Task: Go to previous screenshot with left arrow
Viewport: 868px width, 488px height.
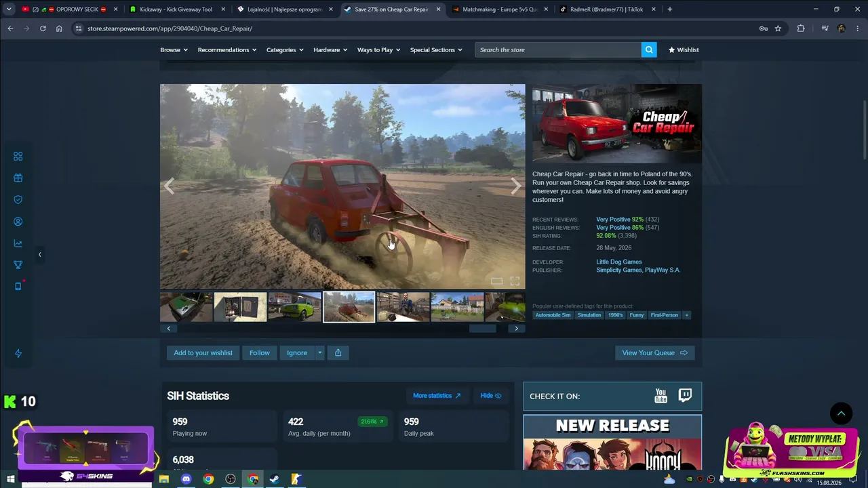Action: click(x=170, y=186)
